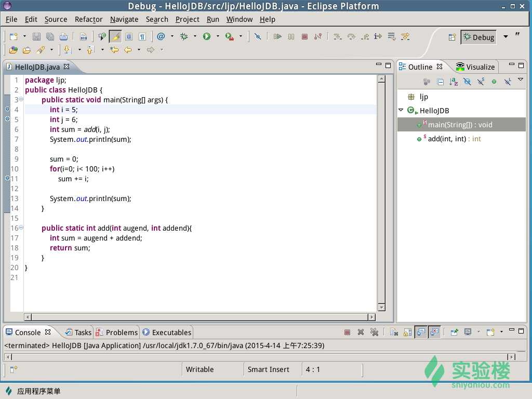
Task: Open the Navigate menu
Action: (x=124, y=19)
